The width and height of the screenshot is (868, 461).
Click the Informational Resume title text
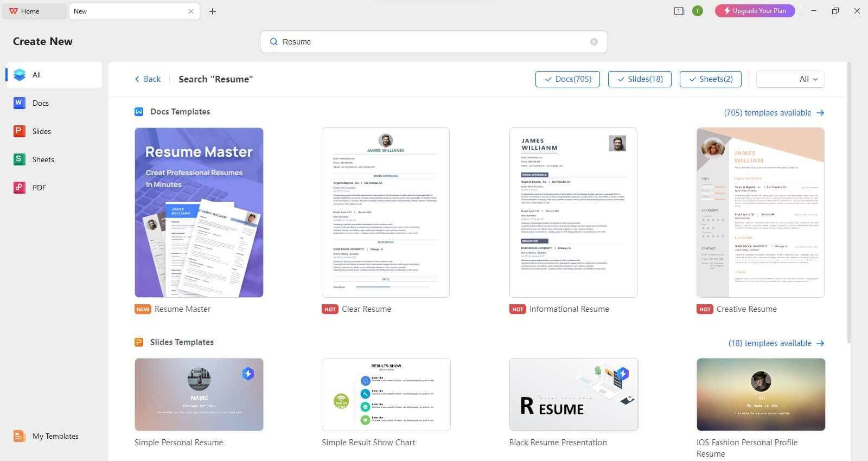(569, 309)
